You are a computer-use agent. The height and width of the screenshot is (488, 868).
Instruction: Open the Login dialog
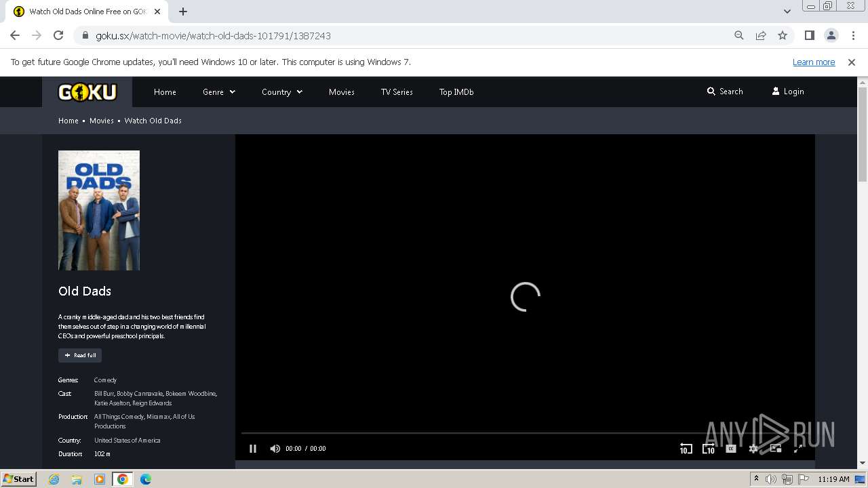pos(788,91)
